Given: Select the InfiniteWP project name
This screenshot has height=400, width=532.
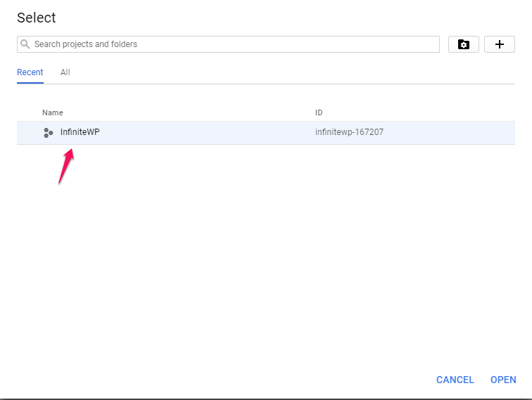Looking at the screenshot, I should pyautogui.click(x=80, y=132).
